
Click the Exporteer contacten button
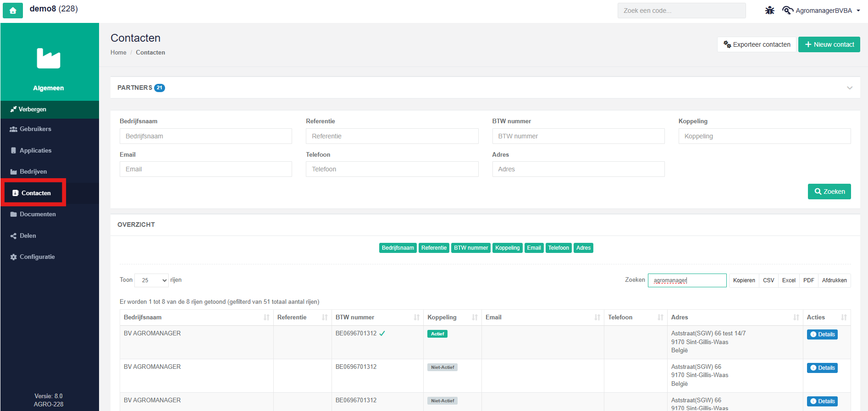click(757, 44)
